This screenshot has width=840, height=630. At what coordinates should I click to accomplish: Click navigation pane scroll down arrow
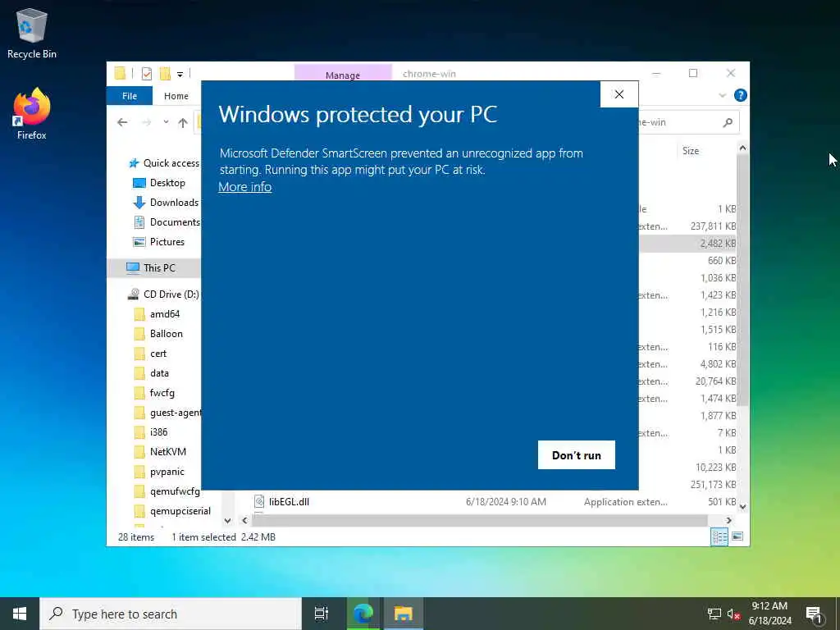228,520
